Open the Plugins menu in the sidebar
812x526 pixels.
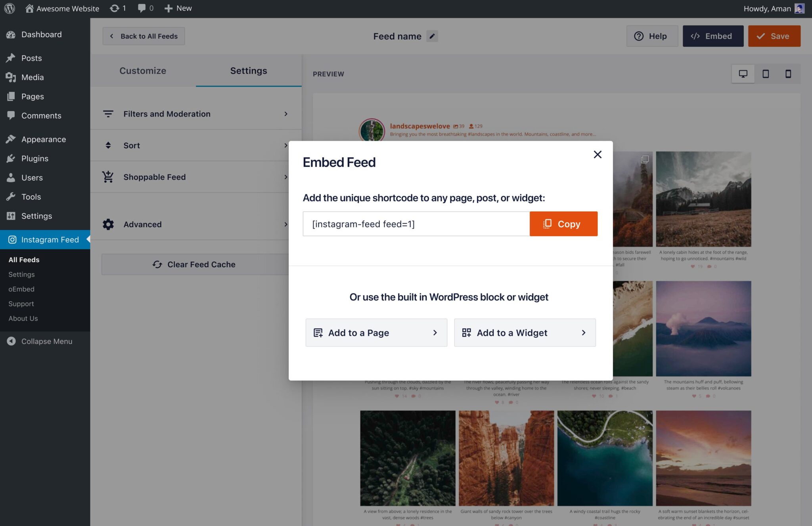tap(35, 159)
